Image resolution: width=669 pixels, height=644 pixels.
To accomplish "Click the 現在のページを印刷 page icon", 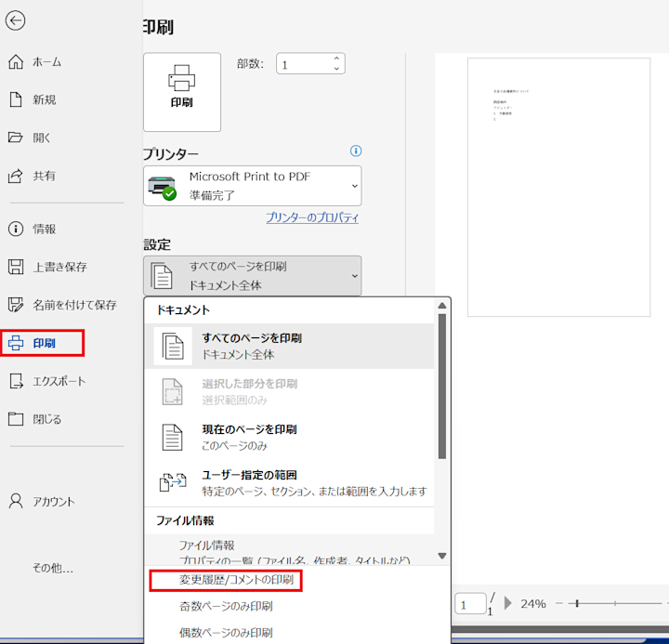I will point(173,437).
